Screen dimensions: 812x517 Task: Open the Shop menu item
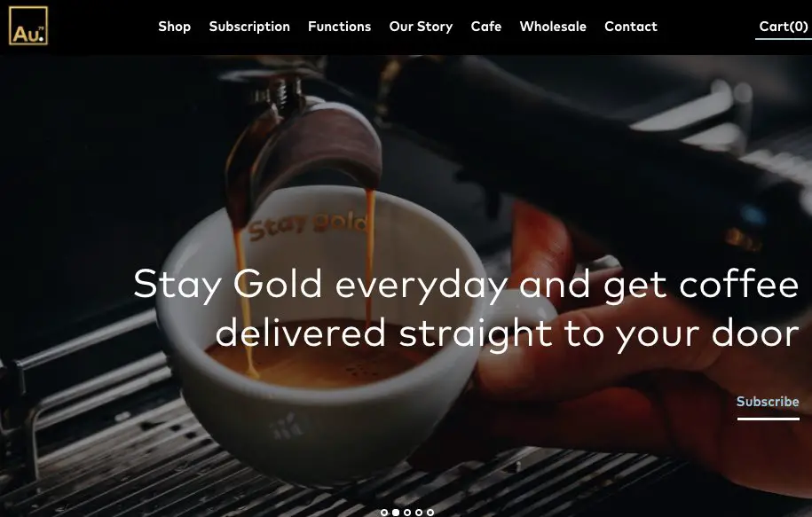coord(175,27)
